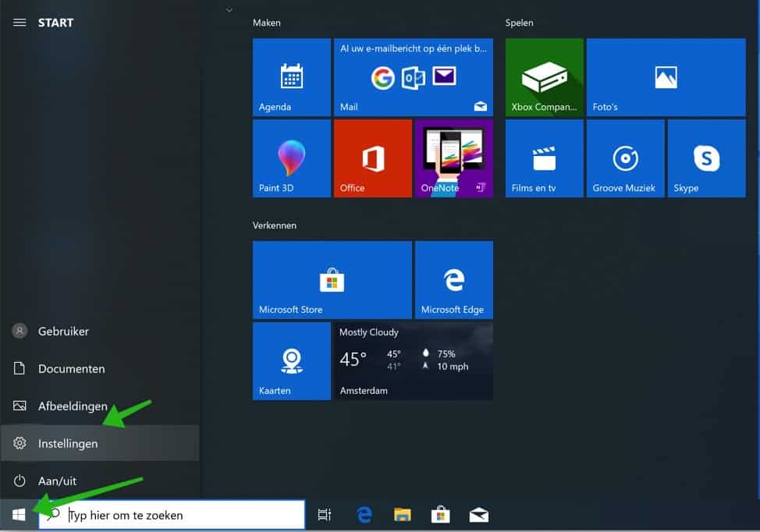Open the Kaarten maps tile
Image resolution: width=760 pixels, height=532 pixels.
click(291, 361)
